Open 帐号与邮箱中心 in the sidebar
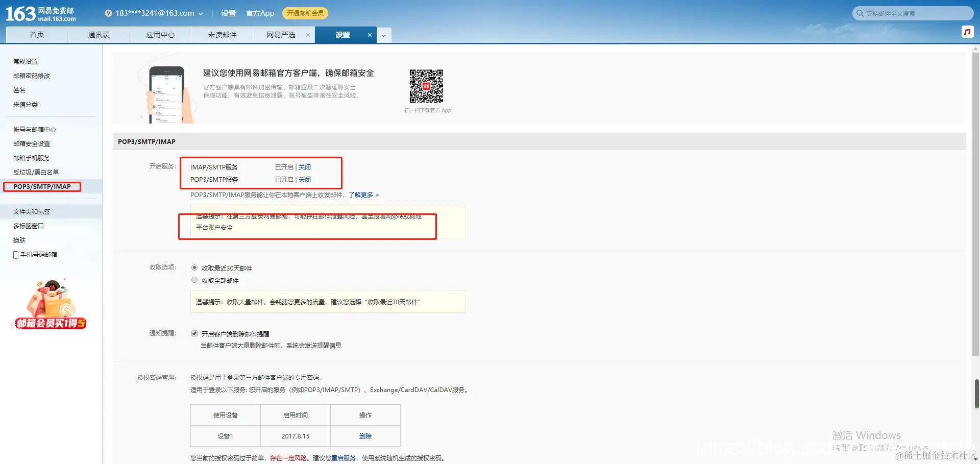 [35, 130]
